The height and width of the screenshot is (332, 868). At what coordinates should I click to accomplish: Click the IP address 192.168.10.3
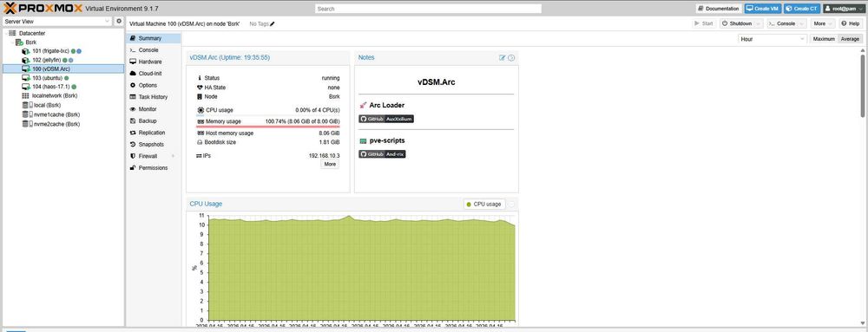[x=325, y=156]
